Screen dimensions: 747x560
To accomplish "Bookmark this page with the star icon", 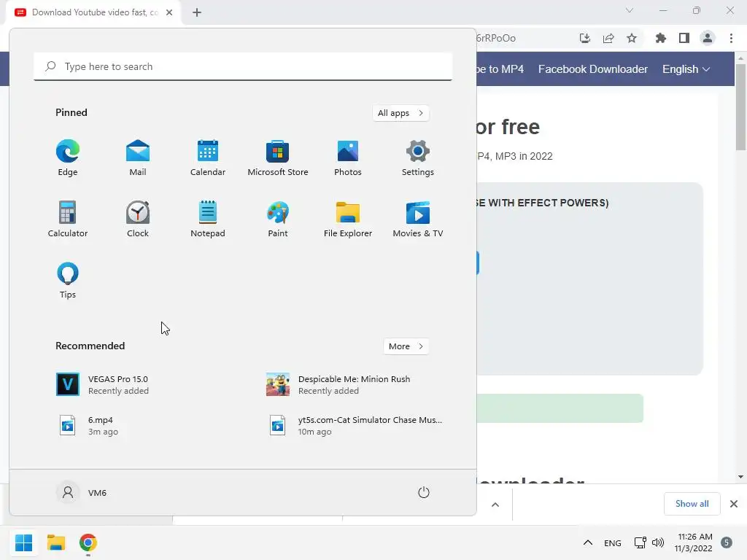I will pyautogui.click(x=632, y=38).
